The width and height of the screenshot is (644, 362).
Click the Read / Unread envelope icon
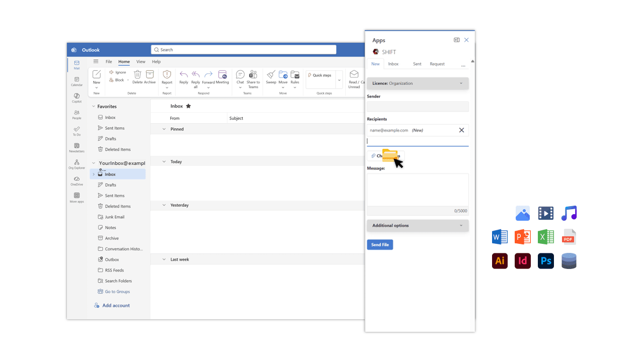pyautogui.click(x=354, y=74)
